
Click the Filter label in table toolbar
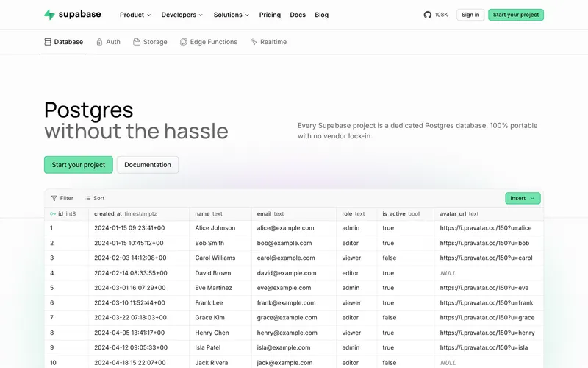tap(67, 198)
